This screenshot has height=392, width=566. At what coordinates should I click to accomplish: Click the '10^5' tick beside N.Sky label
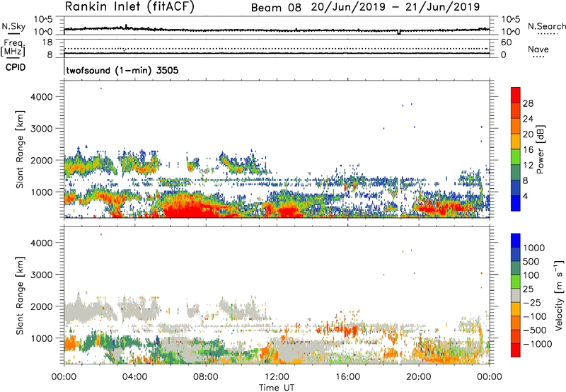coord(43,20)
